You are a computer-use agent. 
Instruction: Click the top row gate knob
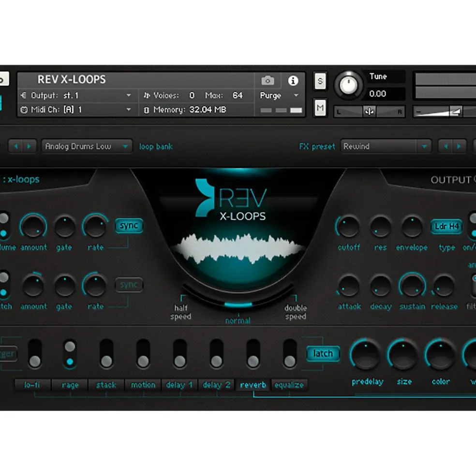click(x=64, y=227)
